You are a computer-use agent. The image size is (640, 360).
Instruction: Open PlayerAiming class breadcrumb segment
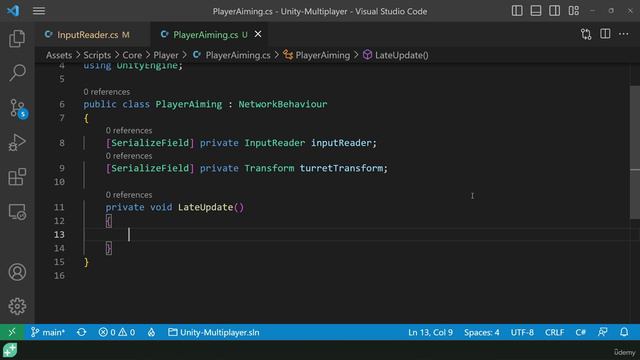pos(317,55)
